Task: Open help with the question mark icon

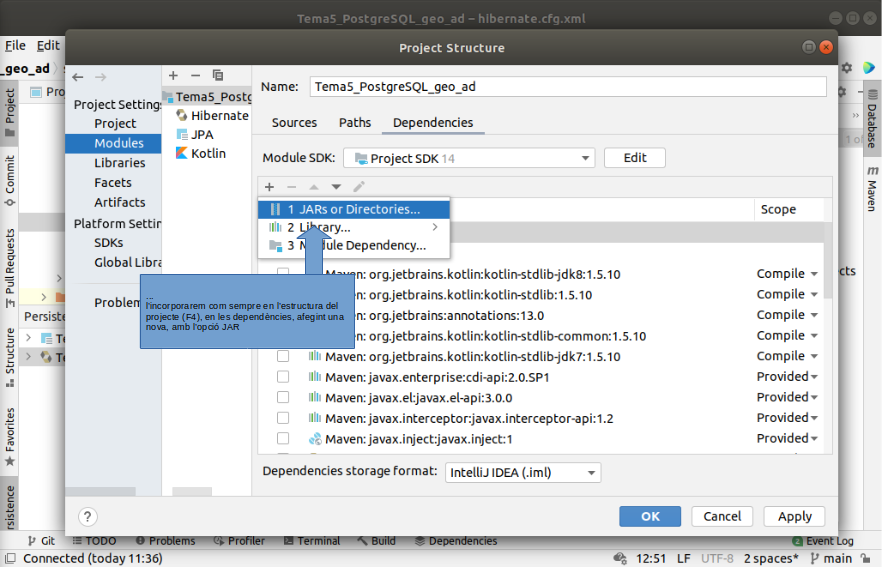Action: [88, 516]
